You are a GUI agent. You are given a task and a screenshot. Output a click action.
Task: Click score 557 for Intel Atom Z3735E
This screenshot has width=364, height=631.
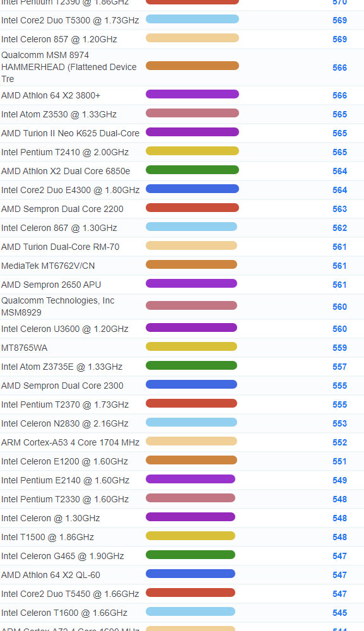339,367
